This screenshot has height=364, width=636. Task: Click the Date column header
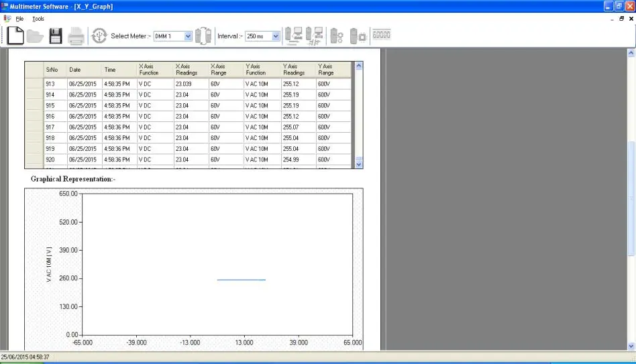point(84,70)
